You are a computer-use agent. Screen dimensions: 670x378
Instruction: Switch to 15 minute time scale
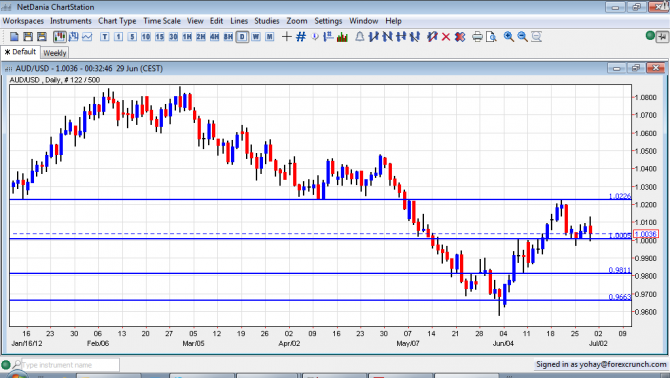point(159,37)
